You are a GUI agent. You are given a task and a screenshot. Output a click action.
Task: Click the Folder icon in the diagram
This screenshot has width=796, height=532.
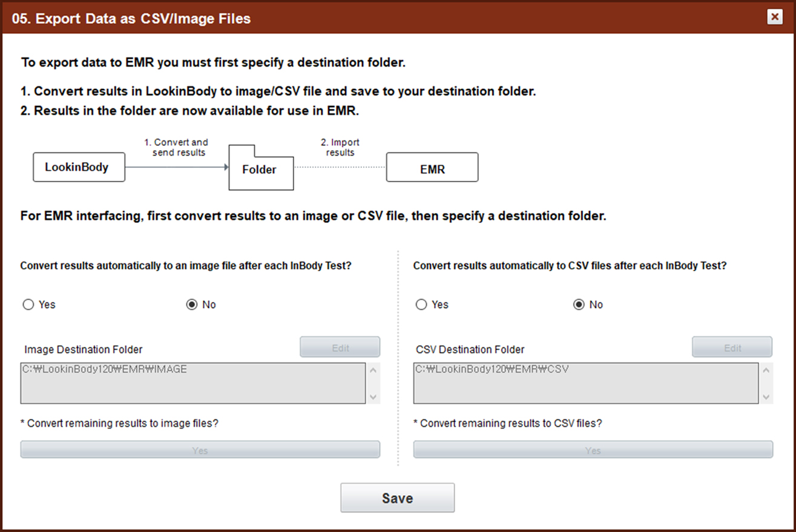pyautogui.click(x=261, y=168)
